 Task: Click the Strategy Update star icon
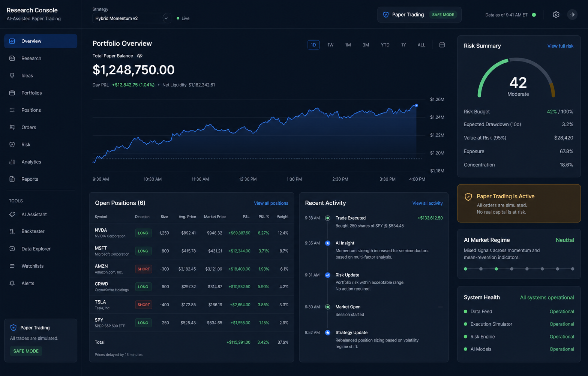pyautogui.click(x=327, y=333)
